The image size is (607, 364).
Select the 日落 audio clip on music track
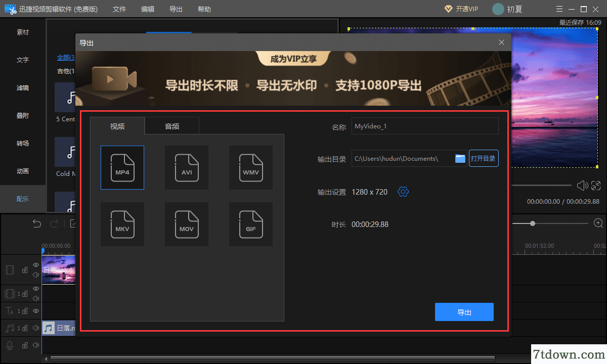point(59,328)
